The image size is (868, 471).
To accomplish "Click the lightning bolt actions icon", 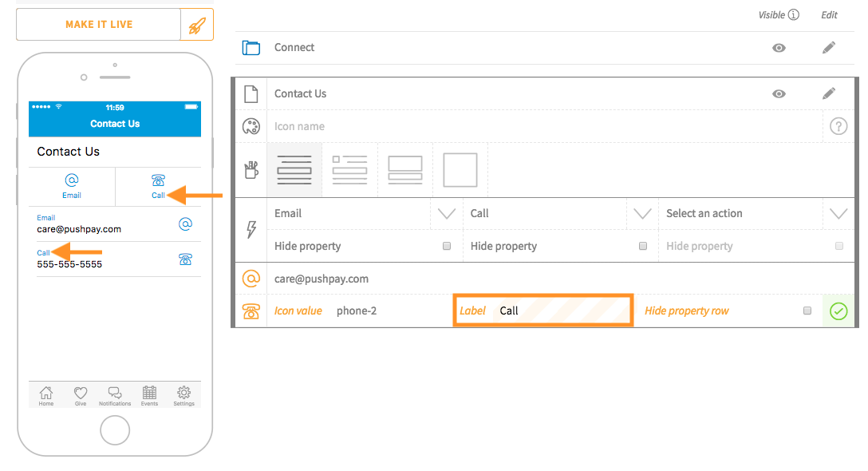I will 250,229.
